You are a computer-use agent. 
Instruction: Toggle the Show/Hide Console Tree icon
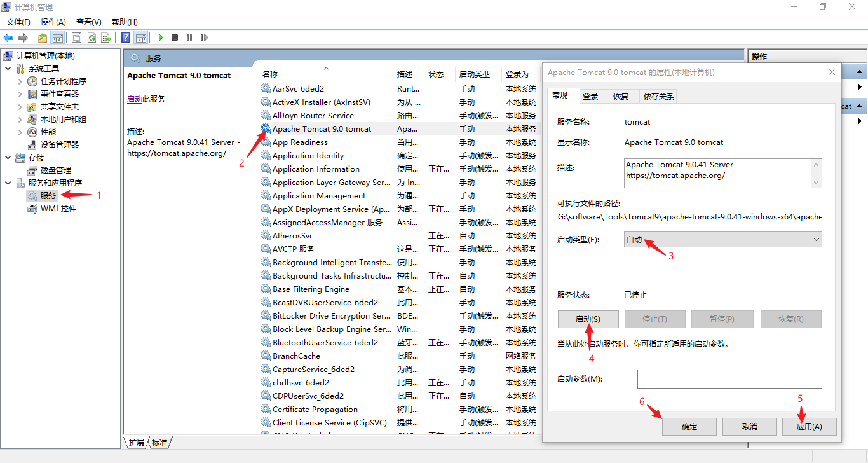58,38
